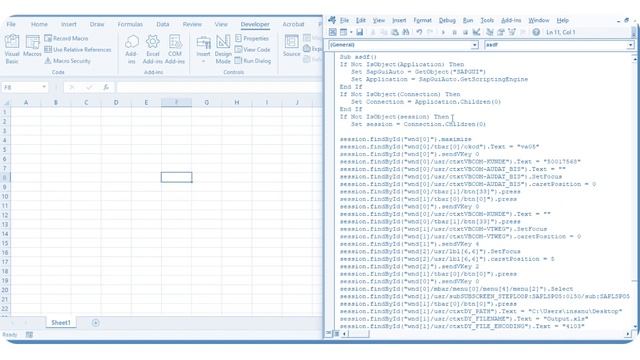Open control Properties in ribbon

252,38
